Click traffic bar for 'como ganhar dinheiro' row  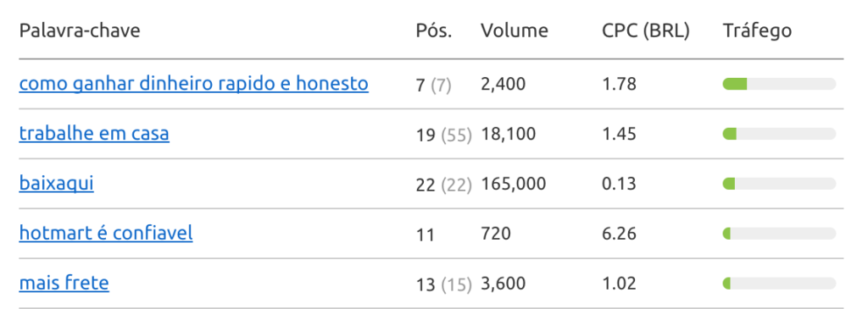tap(780, 84)
